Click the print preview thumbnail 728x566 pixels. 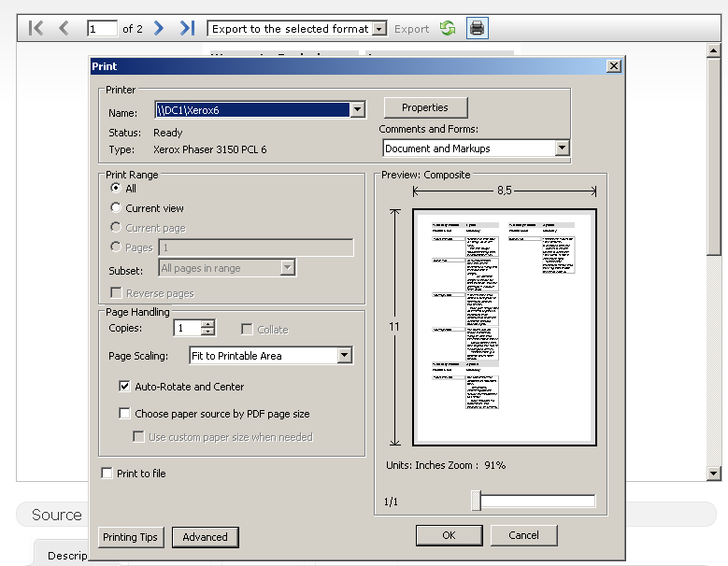click(x=505, y=327)
